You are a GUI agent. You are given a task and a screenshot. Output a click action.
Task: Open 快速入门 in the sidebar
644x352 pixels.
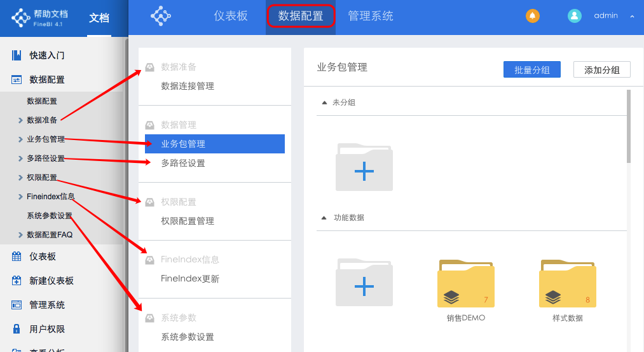click(47, 55)
